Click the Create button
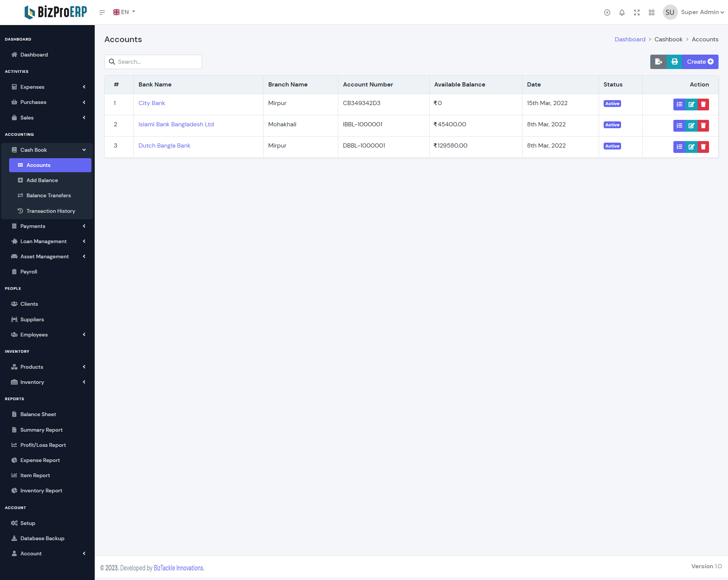This screenshot has height=580, width=728. pos(700,62)
